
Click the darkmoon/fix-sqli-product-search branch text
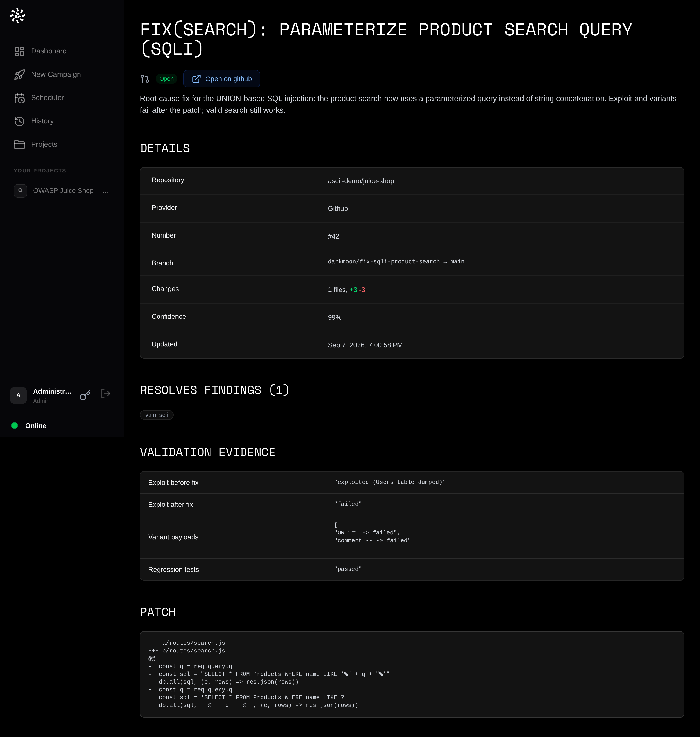384,261
